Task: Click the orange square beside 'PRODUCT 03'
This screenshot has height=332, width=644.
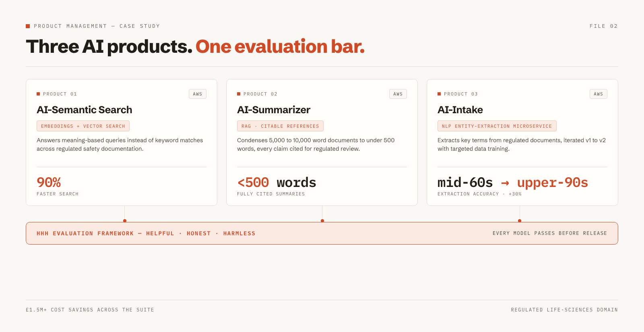Action: (x=439, y=94)
